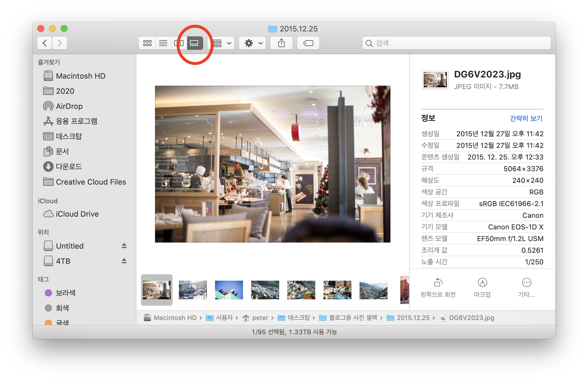Open the group-by arrangement dropdown
Viewport: 588px width, 382px height.
223,43
